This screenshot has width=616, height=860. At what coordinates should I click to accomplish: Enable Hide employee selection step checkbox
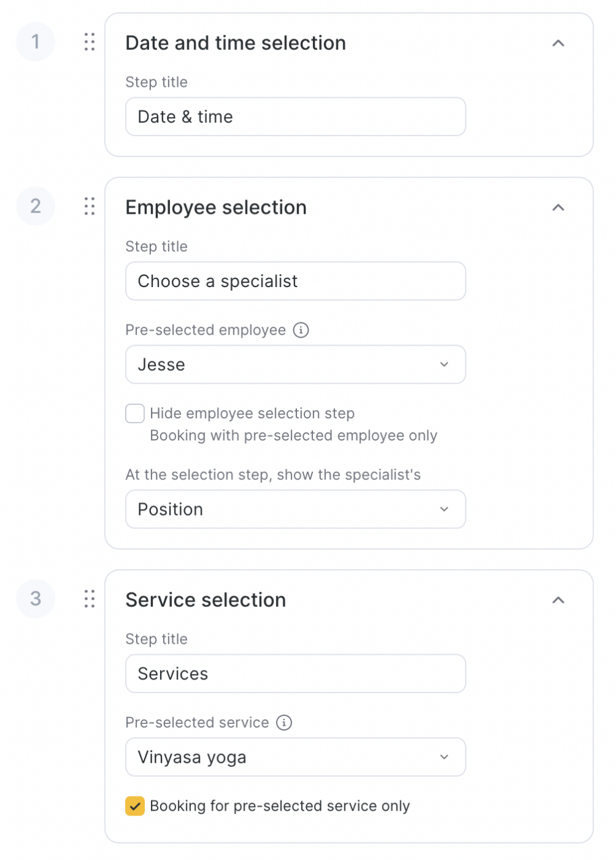point(135,413)
